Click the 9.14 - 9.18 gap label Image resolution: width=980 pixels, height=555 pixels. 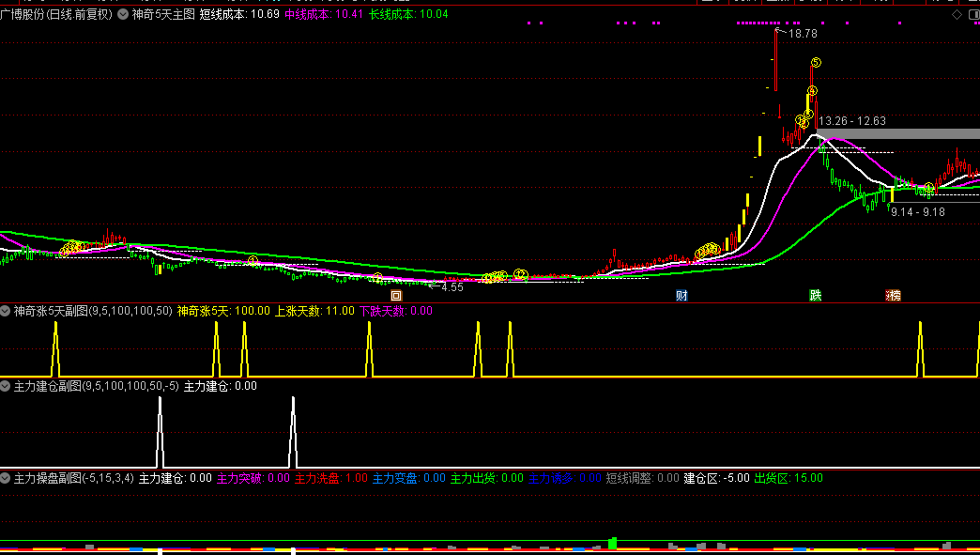click(918, 212)
